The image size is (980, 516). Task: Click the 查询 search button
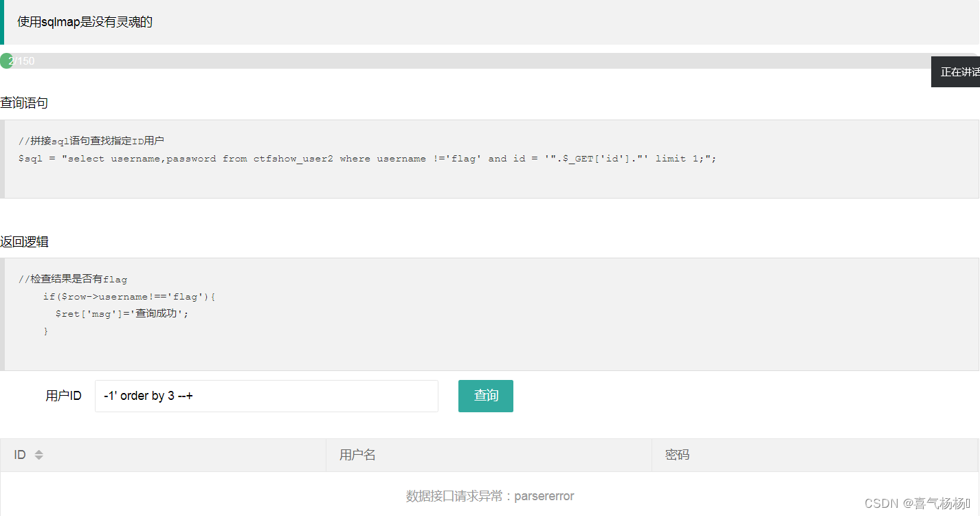click(x=485, y=396)
